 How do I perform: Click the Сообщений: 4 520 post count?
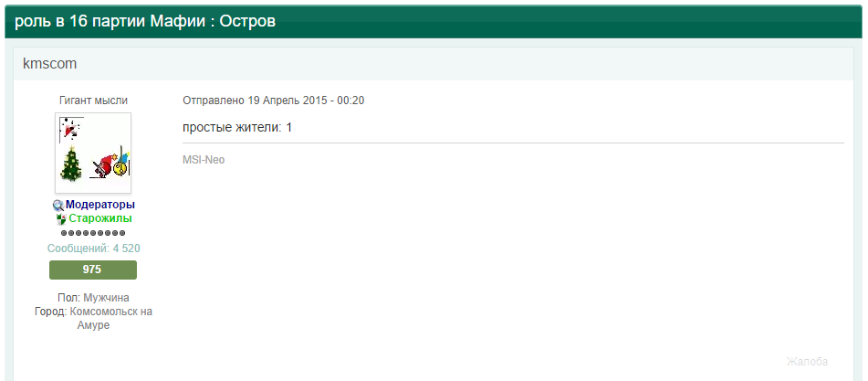93,249
